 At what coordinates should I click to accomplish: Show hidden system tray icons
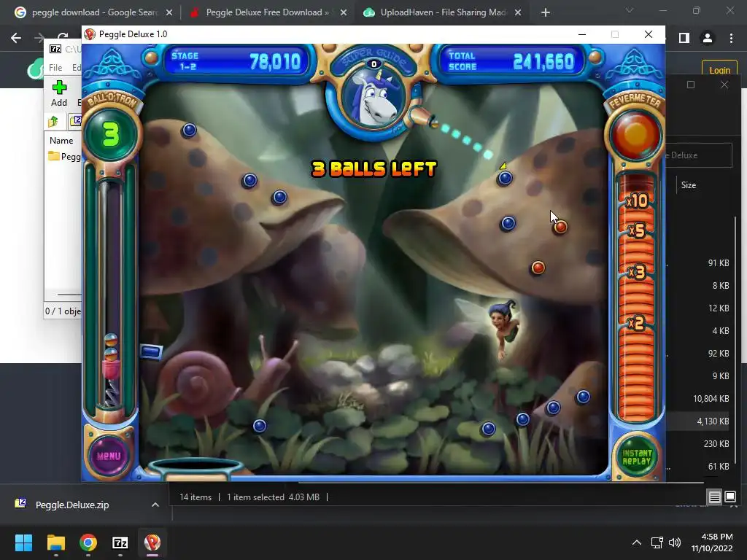pyautogui.click(x=636, y=542)
